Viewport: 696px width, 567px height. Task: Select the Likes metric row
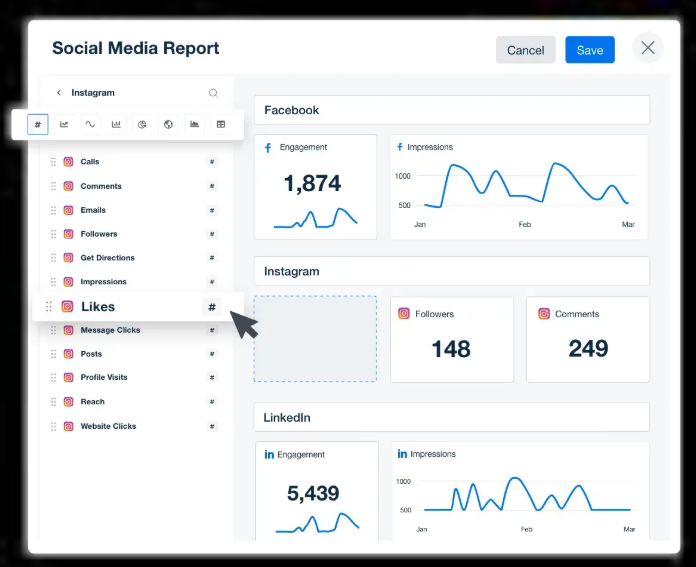click(x=98, y=307)
